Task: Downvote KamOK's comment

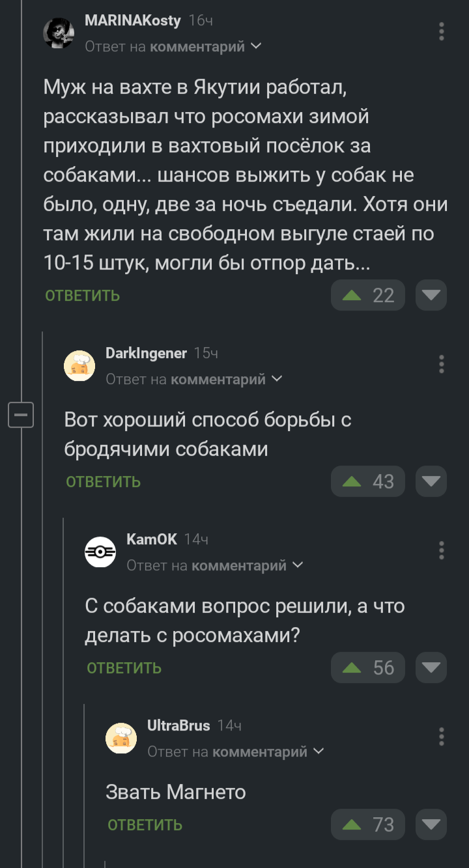Action: tap(431, 668)
